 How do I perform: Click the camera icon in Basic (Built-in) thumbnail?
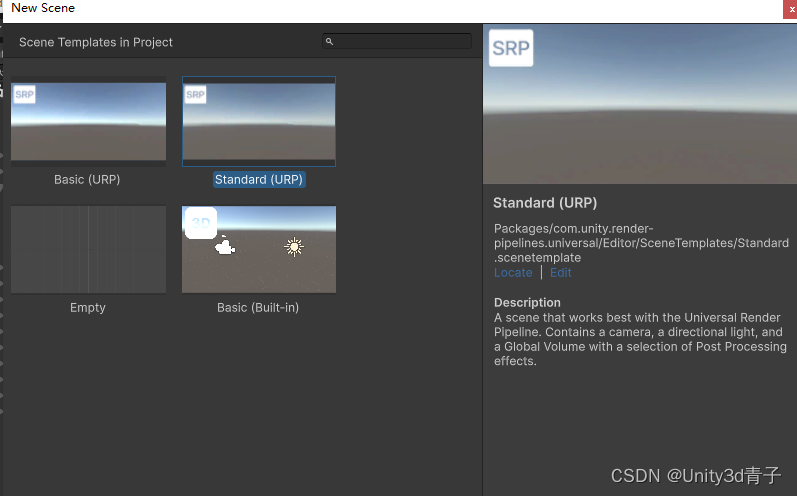coord(225,246)
